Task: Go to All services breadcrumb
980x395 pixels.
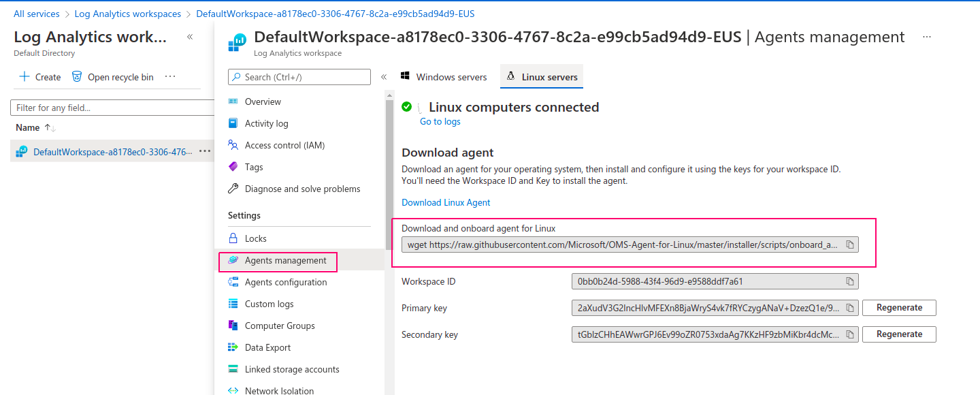Action: [x=37, y=14]
